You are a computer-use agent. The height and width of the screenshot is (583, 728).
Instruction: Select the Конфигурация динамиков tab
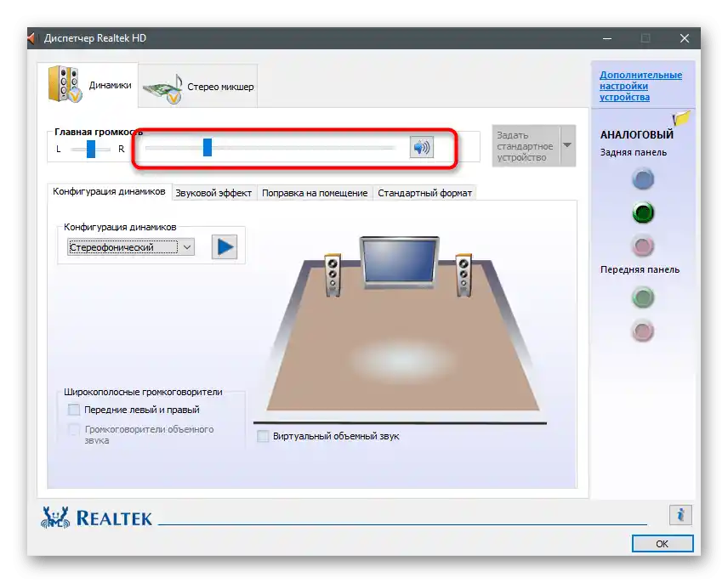click(109, 191)
